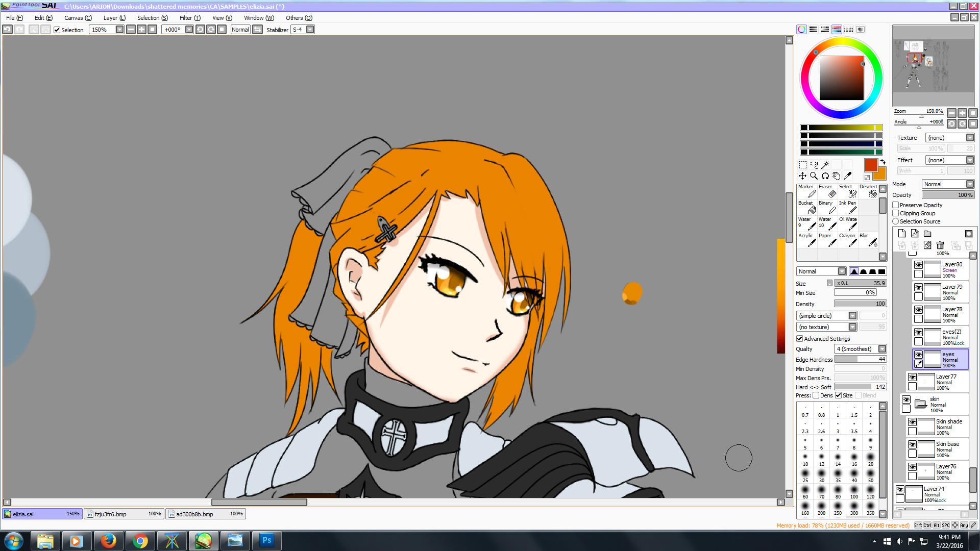Image resolution: width=980 pixels, height=551 pixels.
Task: Select the Marker tool
Action: (x=806, y=191)
